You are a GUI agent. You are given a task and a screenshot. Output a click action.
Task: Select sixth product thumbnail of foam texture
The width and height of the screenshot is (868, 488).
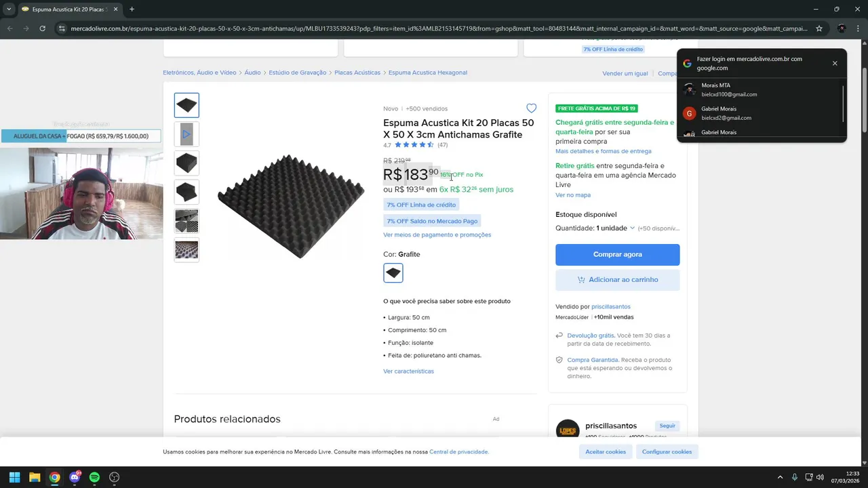(x=186, y=250)
